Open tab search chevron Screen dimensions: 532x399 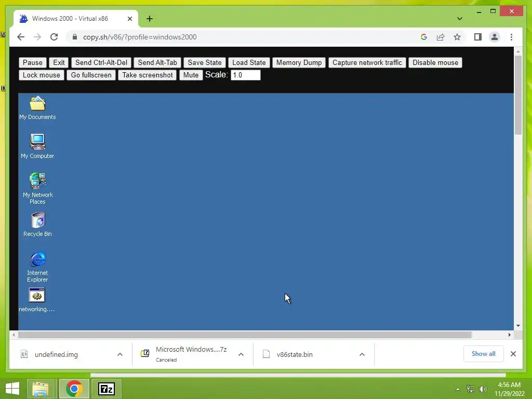[459, 19]
